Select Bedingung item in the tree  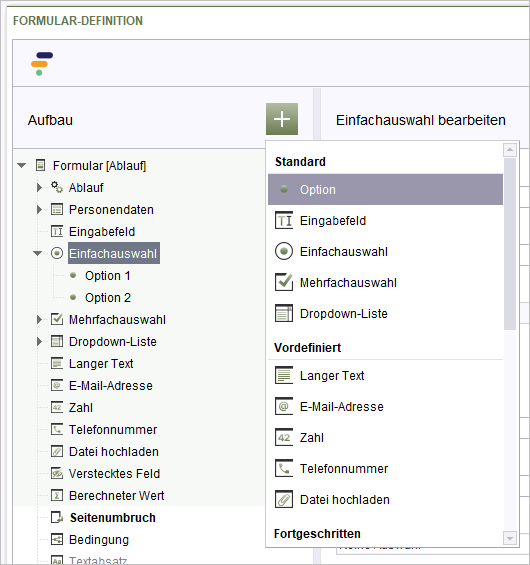(x=99, y=539)
